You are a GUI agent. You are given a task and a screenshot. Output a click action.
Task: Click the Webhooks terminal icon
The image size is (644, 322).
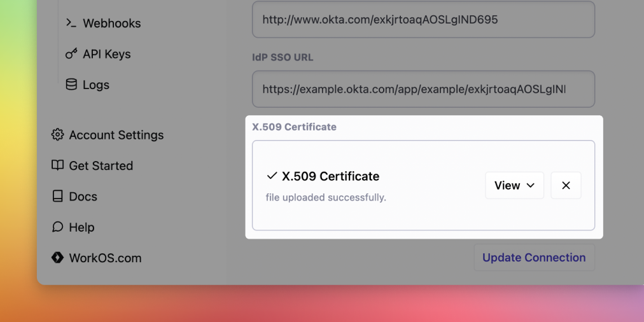pyautogui.click(x=71, y=23)
